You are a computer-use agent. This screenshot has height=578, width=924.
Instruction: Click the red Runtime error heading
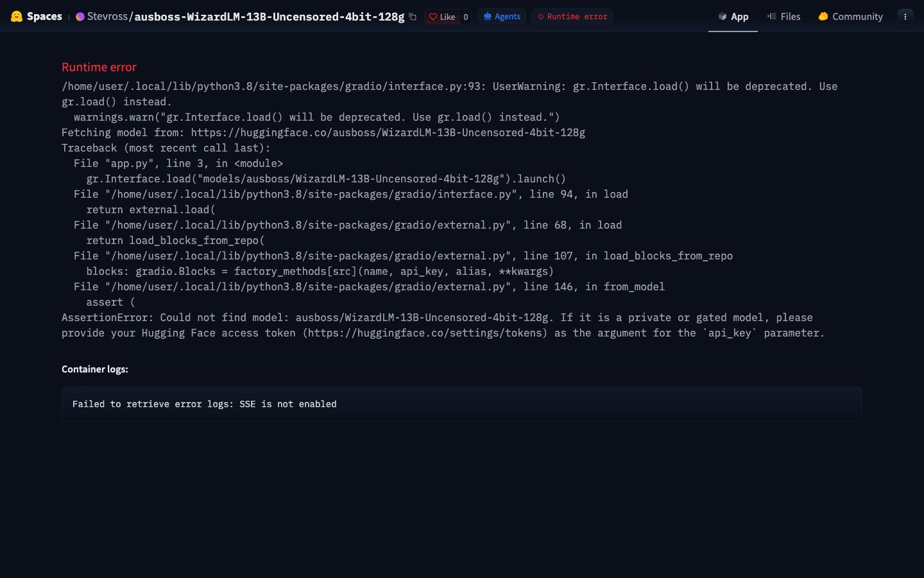pos(99,67)
